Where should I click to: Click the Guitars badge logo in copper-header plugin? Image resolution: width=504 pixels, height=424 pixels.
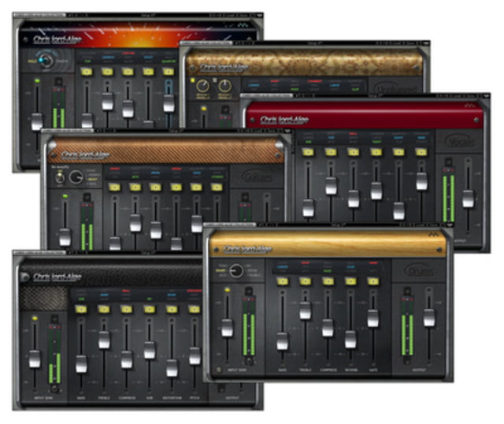(x=256, y=177)
